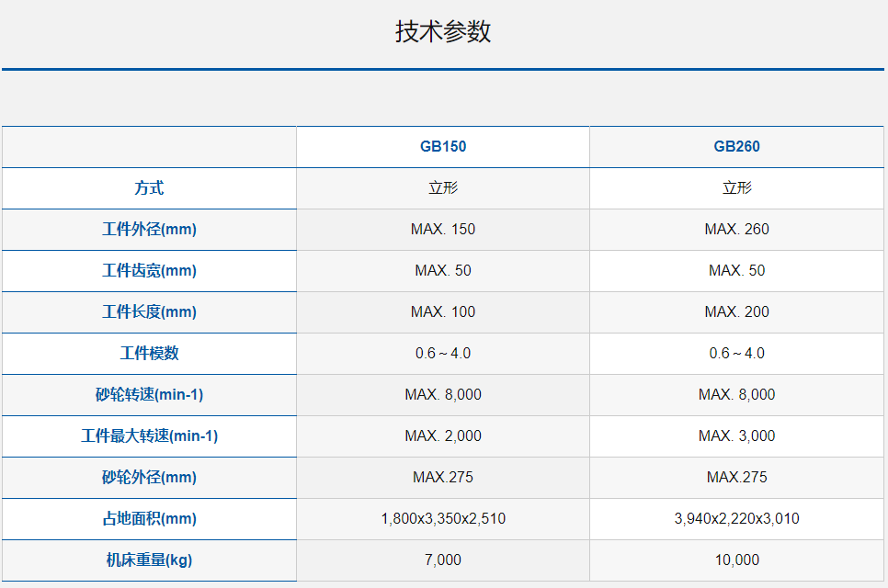888x588 pixels.
Task: Select the GB150 column header
Action: coord(443,147)
